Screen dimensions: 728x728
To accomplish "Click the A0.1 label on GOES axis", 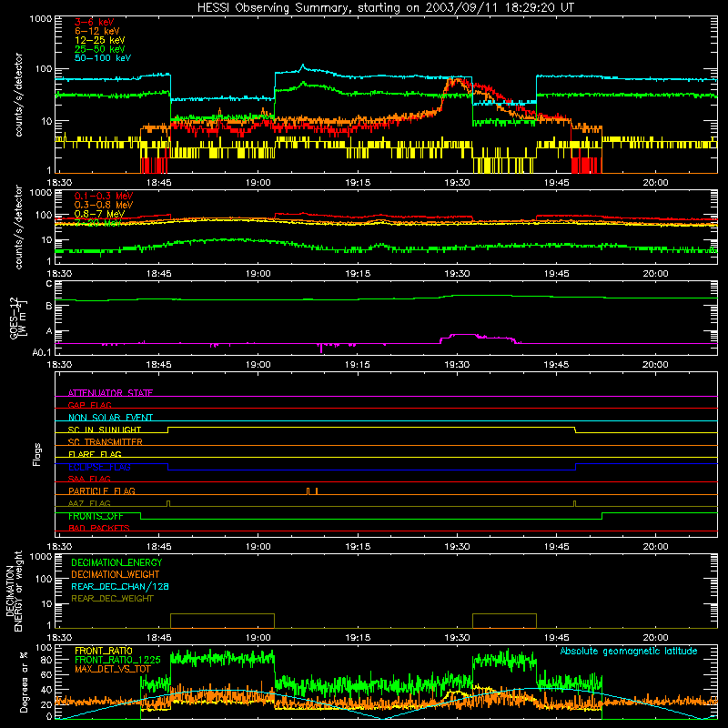I will (x=42, y=353).
